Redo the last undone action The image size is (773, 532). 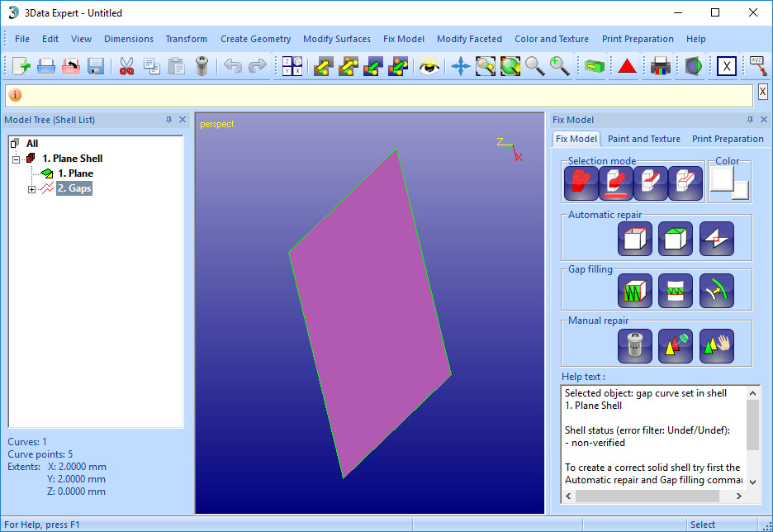(x=258, y=65)
